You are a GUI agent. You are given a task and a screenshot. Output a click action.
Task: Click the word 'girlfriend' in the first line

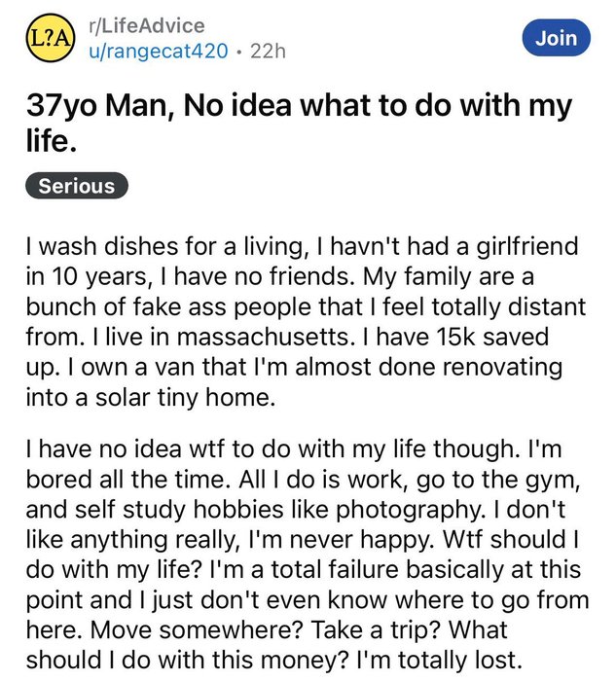[527, 247]
